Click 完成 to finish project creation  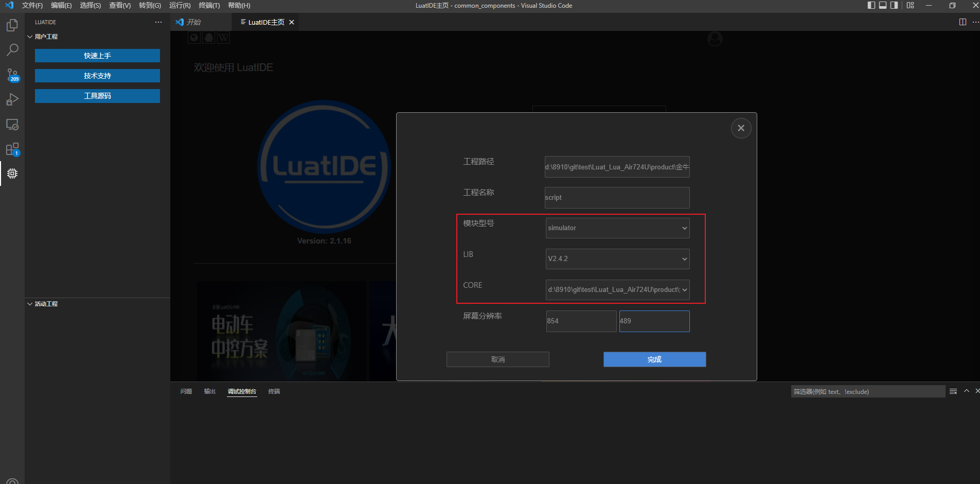[654, 359]
